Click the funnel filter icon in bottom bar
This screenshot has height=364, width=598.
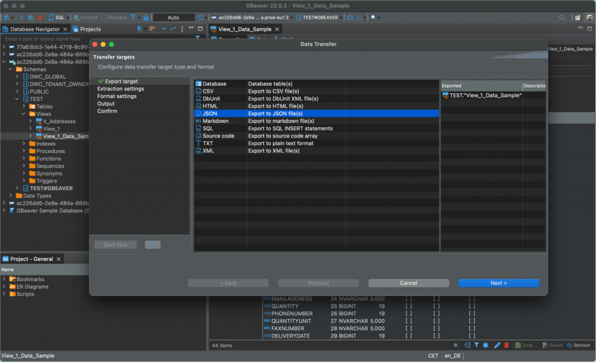477,346
